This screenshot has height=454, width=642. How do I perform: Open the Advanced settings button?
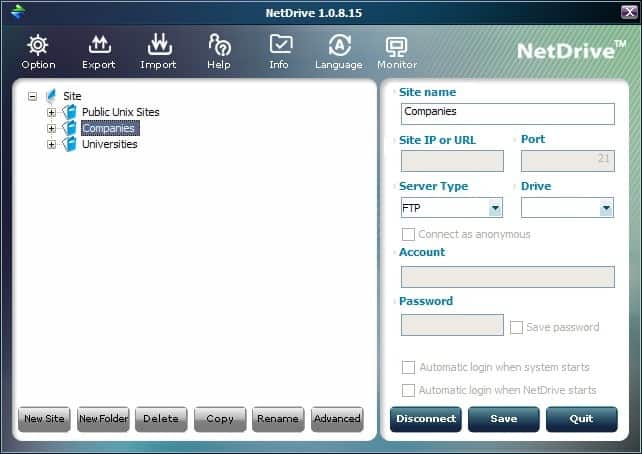click(337, 419)
